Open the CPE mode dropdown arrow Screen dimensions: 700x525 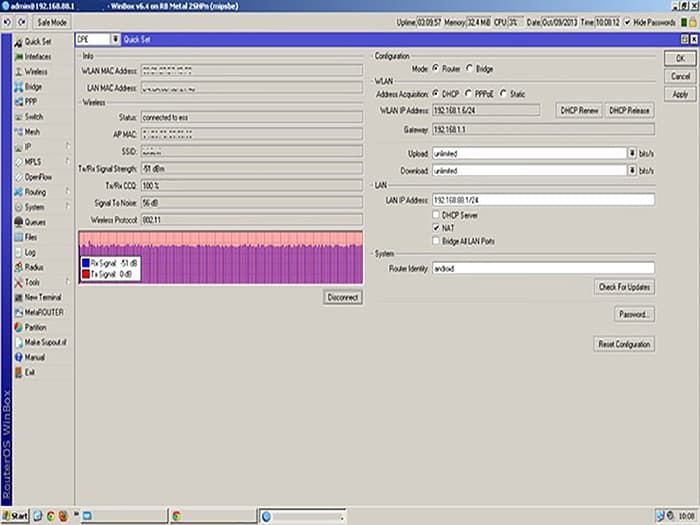point(115,40)
